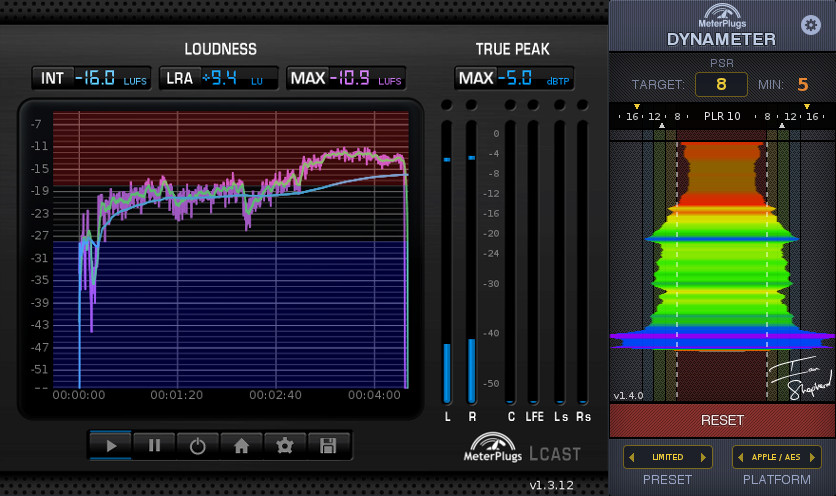836x496 pixels.
Task: Click the v1.4.0 Dynameter version label
Action: click(x=628, y=396)
